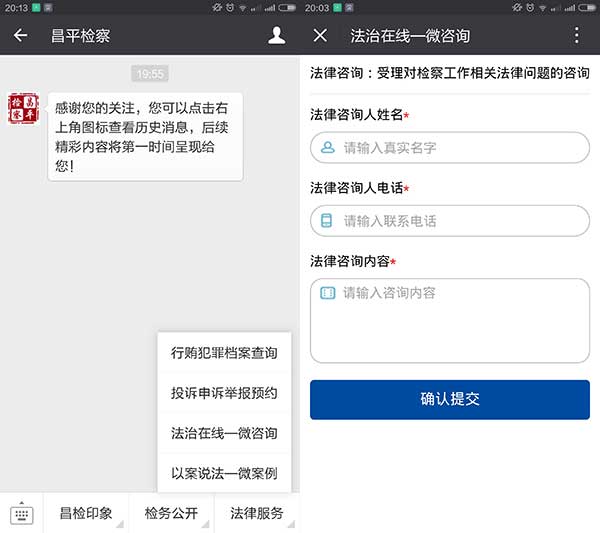Expand the 昌检印象 bottom menu
Image resolution: width=600 pixels, height=533 pixels.
(86, 513)
